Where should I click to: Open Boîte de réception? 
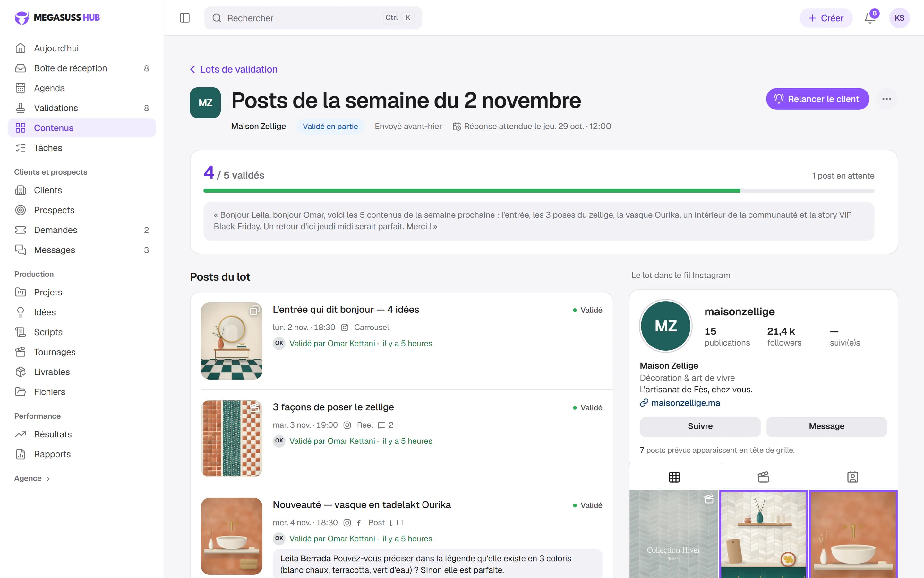(82, 68)
